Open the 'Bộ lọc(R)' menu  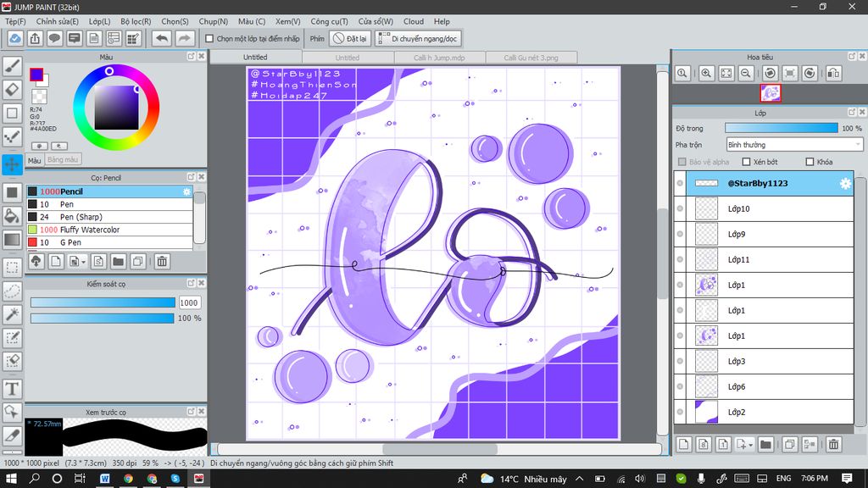point(136,21)
